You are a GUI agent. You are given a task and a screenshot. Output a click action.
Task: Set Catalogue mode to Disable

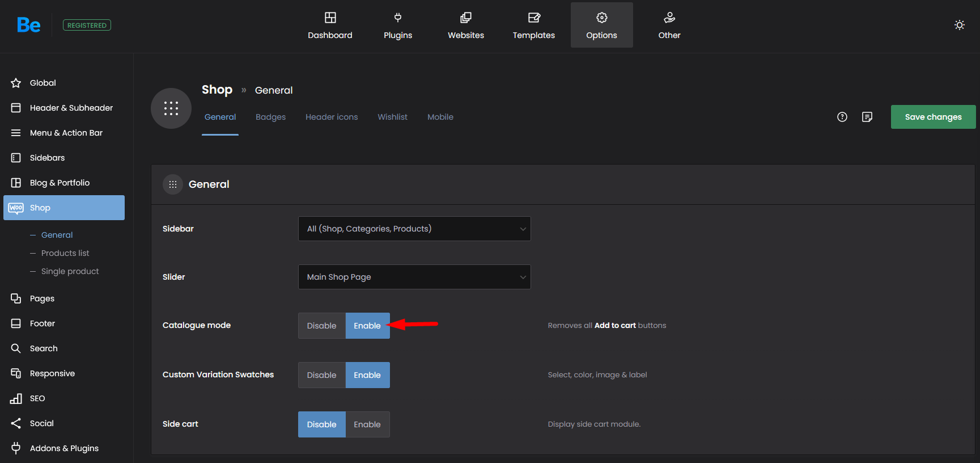pos(322,326)
